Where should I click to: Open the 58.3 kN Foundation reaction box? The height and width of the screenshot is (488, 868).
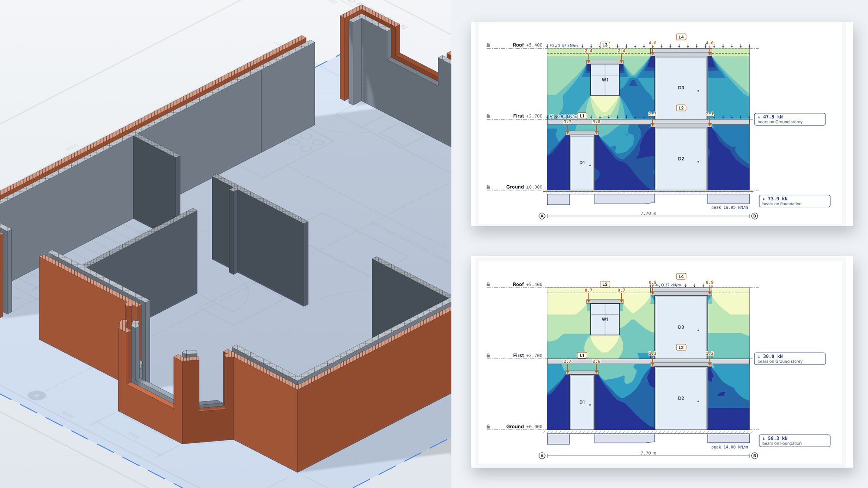(795, 441)
